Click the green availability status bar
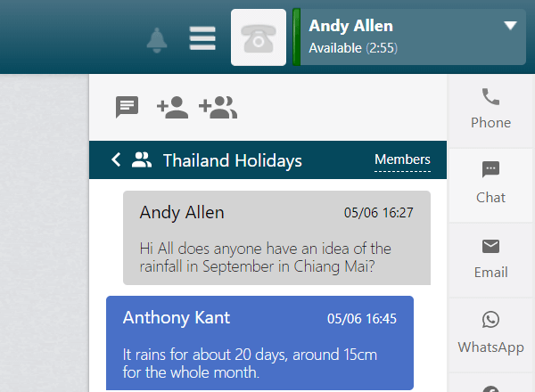The height and width of the screenshot is (392, 535). (x=297, y=37)
